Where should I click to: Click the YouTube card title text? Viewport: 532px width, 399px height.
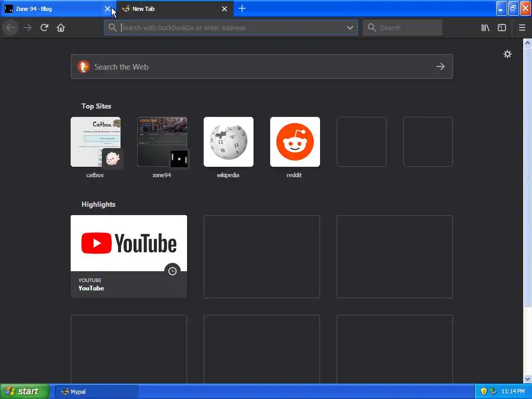(x=91, y=288)
